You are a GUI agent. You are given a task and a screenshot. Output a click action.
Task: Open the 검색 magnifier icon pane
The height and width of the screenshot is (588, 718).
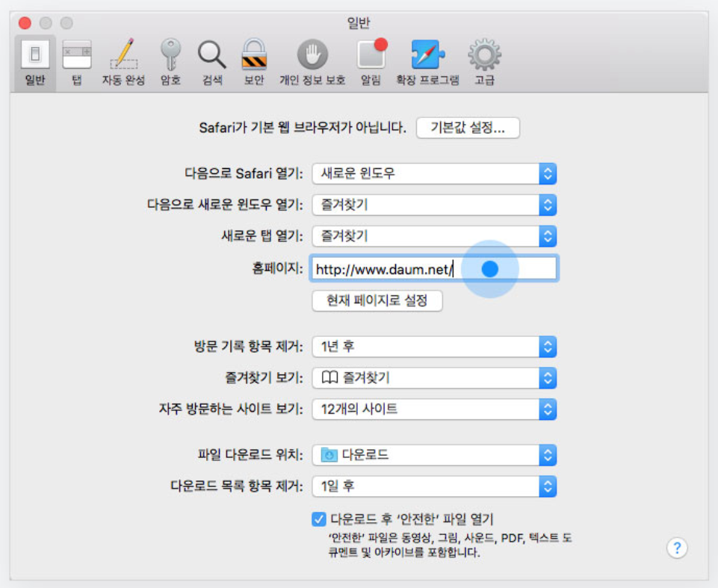point(212,63)
